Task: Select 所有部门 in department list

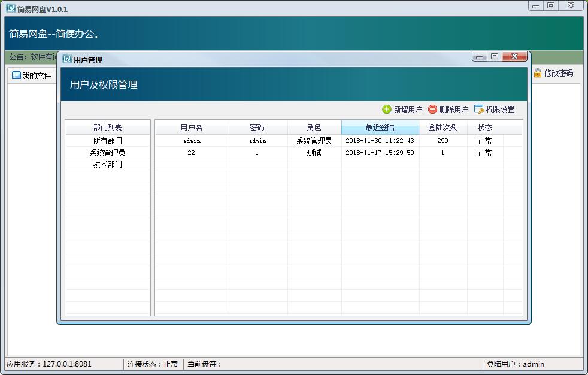Action: (107, 141)
